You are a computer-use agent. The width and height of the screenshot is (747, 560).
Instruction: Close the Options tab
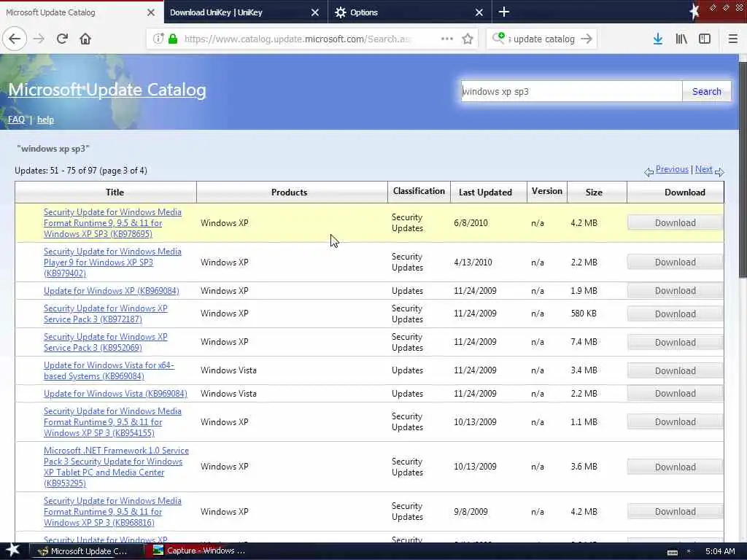coord(479,12)
